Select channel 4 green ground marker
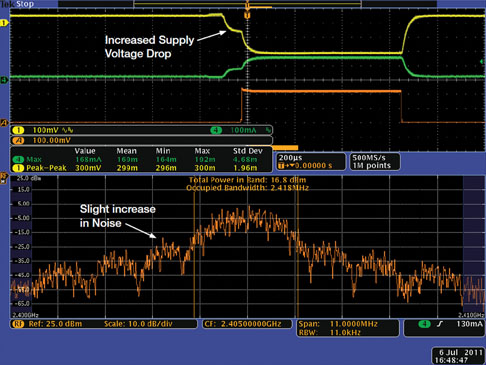 (4, 80)
